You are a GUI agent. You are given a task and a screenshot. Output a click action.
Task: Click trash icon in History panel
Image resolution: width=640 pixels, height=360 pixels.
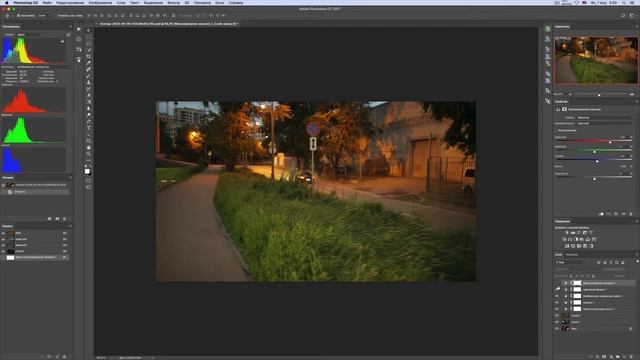(64, 219)
